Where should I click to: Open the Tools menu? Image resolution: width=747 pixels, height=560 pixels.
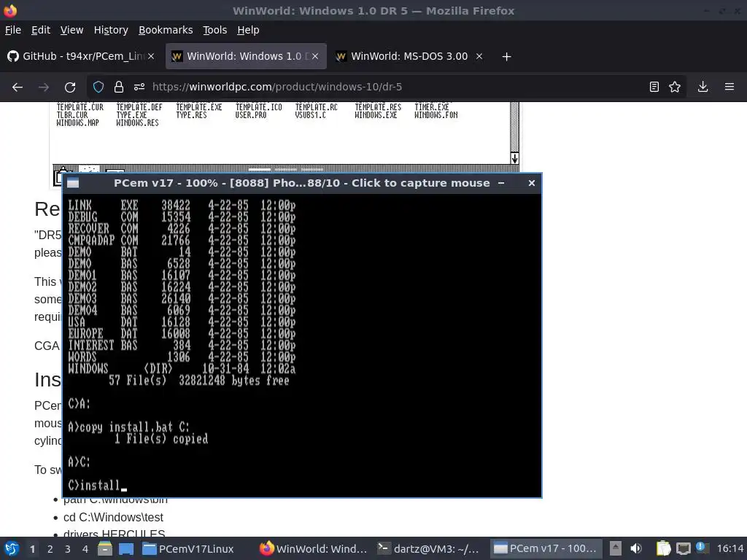pos(215,30)
